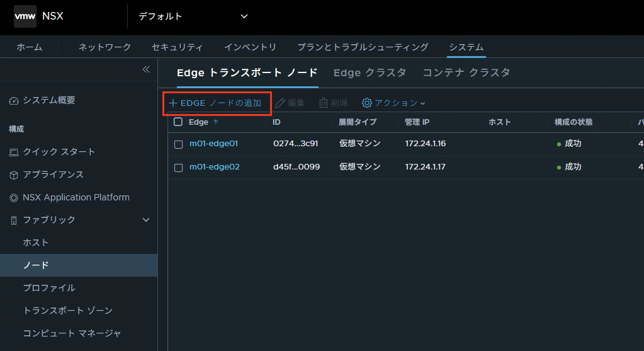Click the 削除 button
Viewport: 644px width, 351px height.
334,103
